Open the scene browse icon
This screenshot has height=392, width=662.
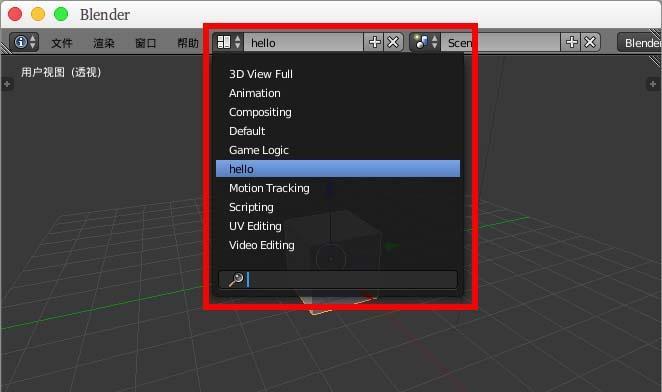tap(425, 42)
